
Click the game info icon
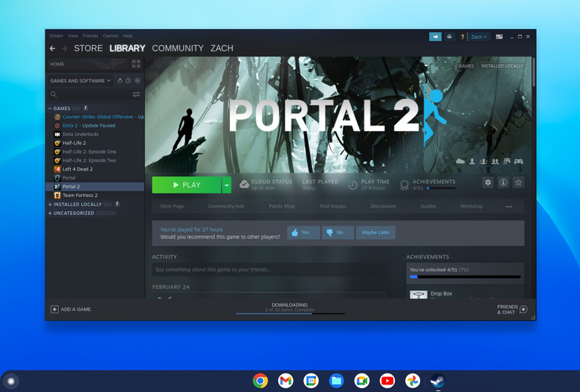503,182
